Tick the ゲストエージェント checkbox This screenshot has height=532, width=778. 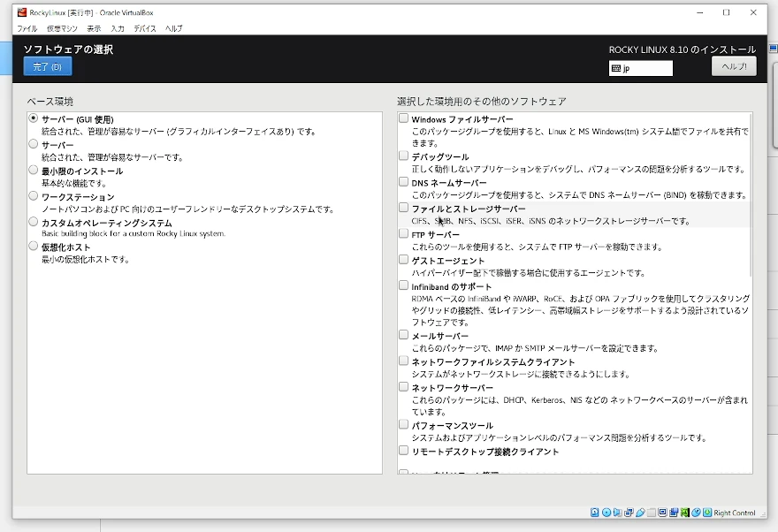coord(403,260)
